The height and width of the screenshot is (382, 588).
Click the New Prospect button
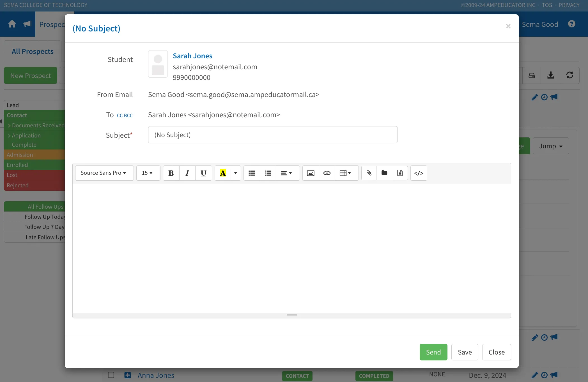(31, 76)
